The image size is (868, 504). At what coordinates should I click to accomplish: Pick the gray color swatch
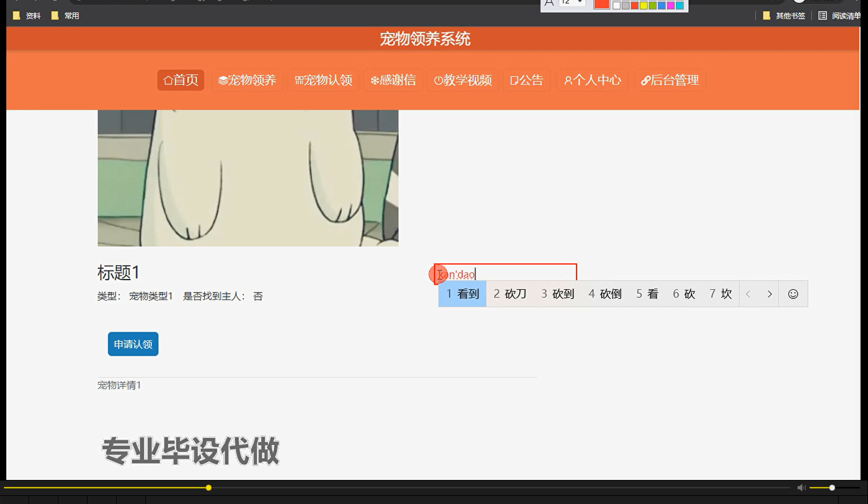point(626,5)
